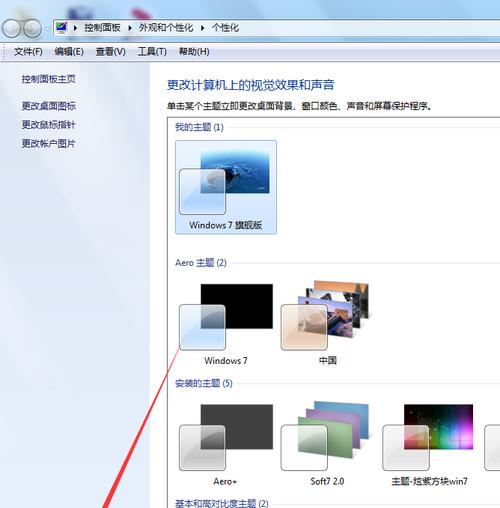Click the Aero 主题 (2) group header
This screenshot has width=500, height=508.
[201, 263]
